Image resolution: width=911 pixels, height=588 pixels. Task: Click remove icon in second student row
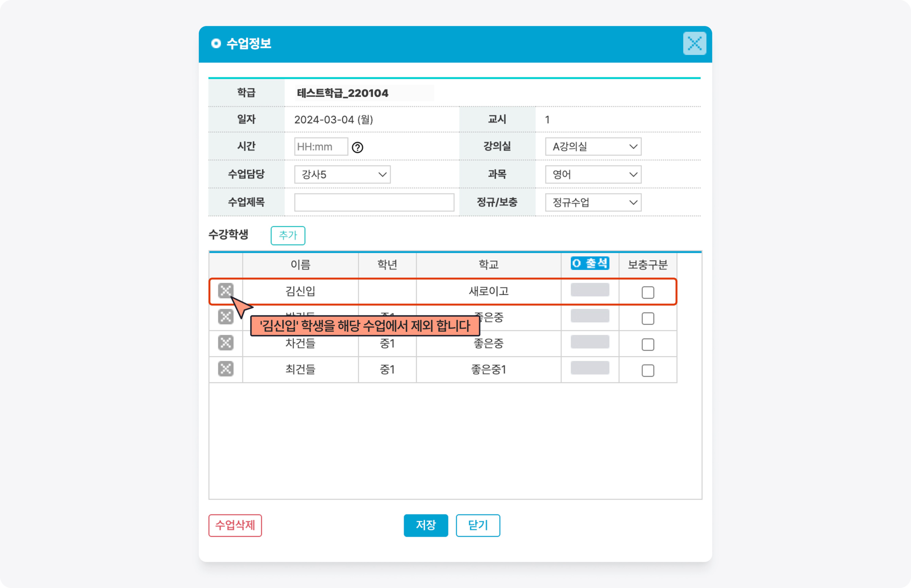[x=225, y=317]
